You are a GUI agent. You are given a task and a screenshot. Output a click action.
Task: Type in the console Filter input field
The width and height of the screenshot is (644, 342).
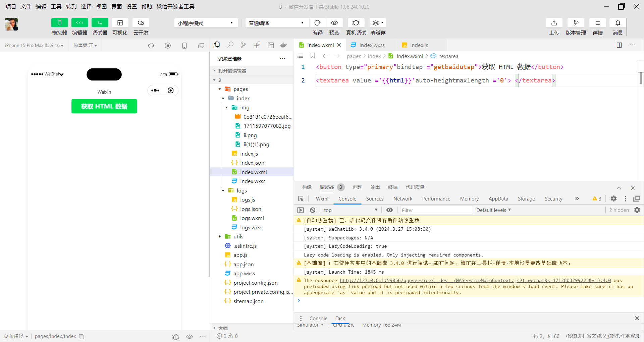point(436,210)
